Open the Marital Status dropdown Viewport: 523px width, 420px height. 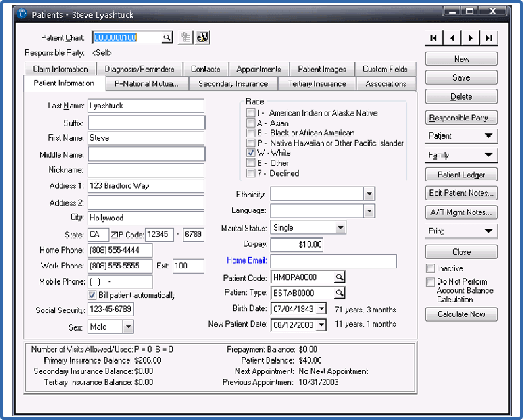[x=342, y=227]
